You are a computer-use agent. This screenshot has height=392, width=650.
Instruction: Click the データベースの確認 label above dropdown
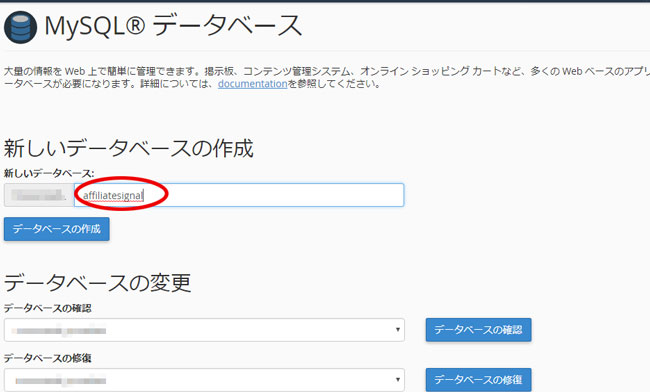point(48,308)
